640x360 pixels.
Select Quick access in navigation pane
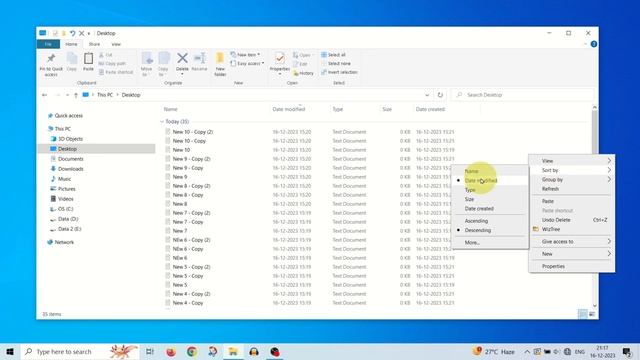(x=69, y=116)
